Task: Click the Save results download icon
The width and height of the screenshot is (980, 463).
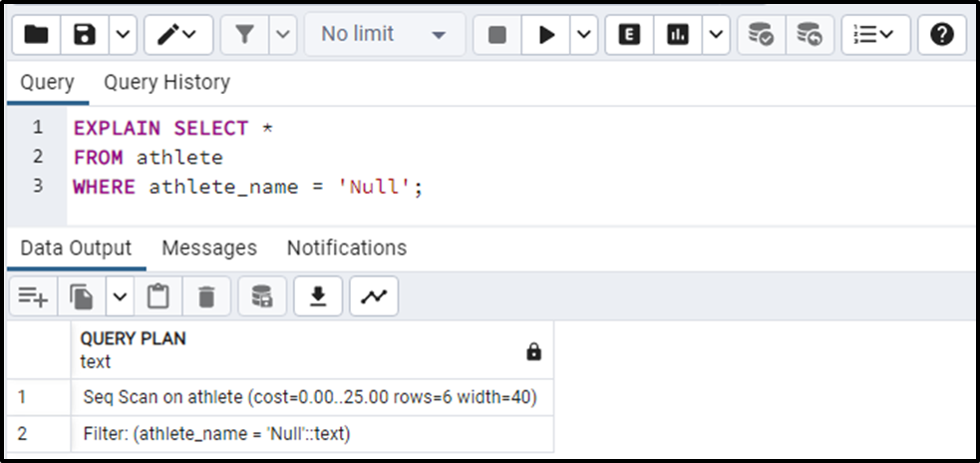Action: pyautogui.click(x=318, y=296)
